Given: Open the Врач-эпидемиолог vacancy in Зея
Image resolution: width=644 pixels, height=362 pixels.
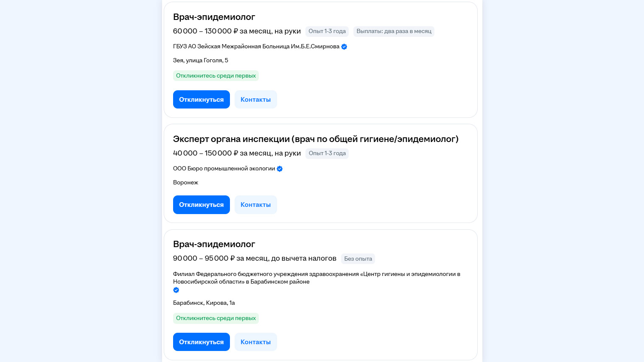Looking at the screenshot, I should [214, 17].
